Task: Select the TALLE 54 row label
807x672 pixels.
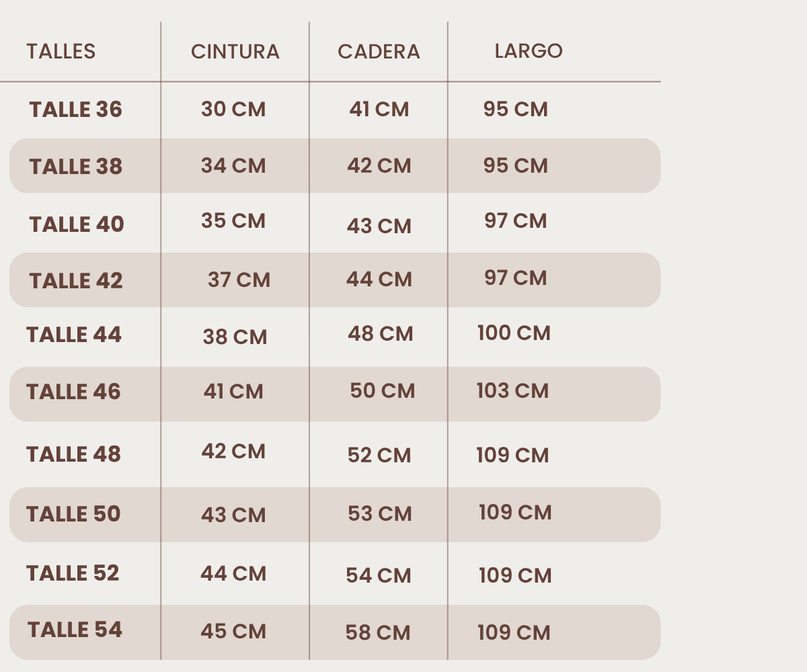Action: [75, 630]
